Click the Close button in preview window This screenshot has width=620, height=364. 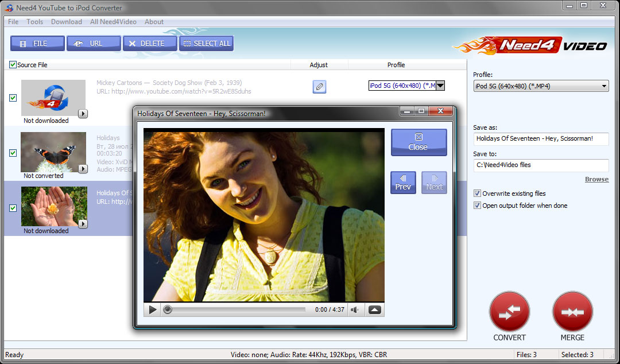418,142
